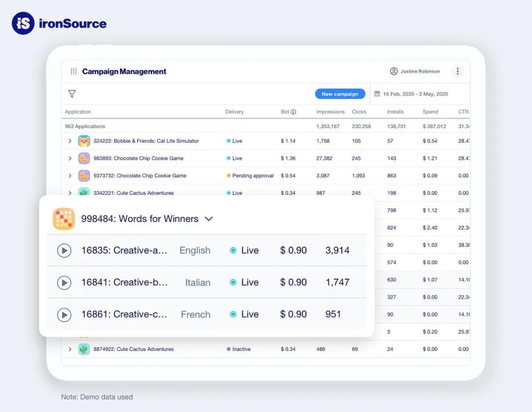The image size is (532, 412).
Task: Sort by the Spend column header
Action: [x=430, y=112]
